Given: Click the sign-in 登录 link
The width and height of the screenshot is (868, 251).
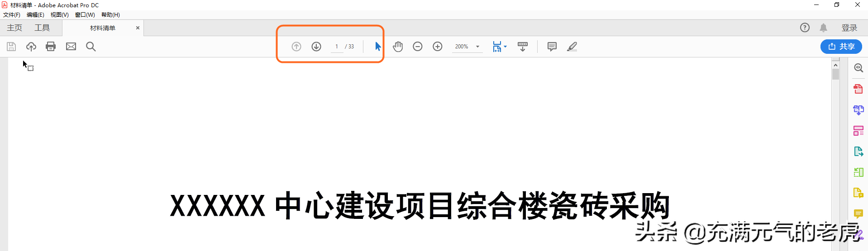Looking at the screenshot, I should (x=849, y=28).
